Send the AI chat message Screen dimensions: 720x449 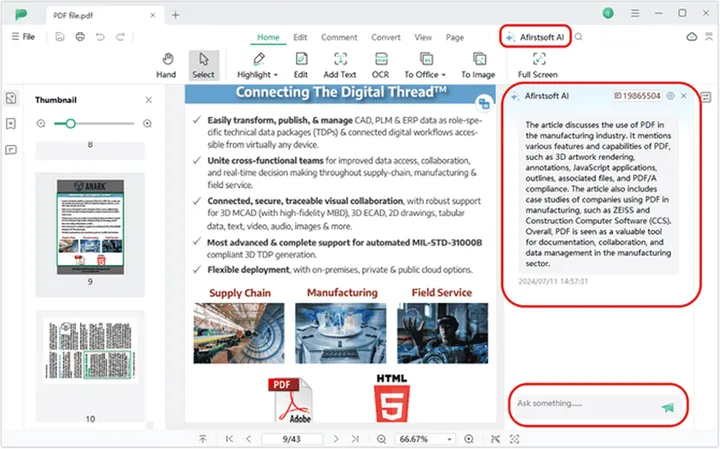pyautogui.click(x=667, y=407)
